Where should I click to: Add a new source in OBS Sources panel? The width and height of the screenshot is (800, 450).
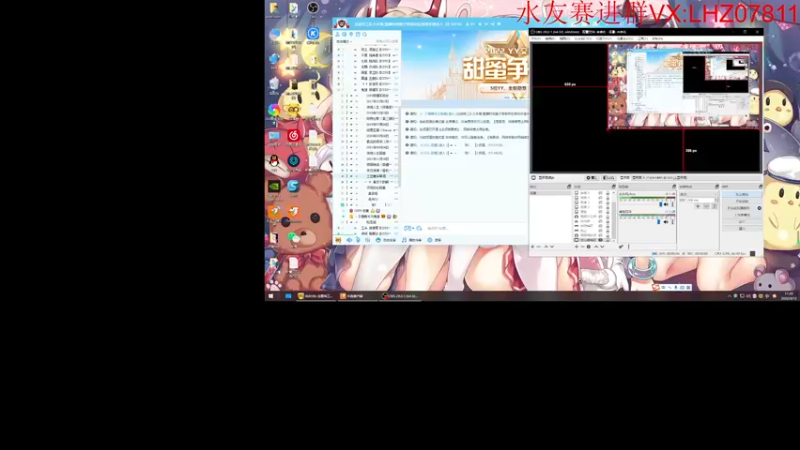[577, 246]
